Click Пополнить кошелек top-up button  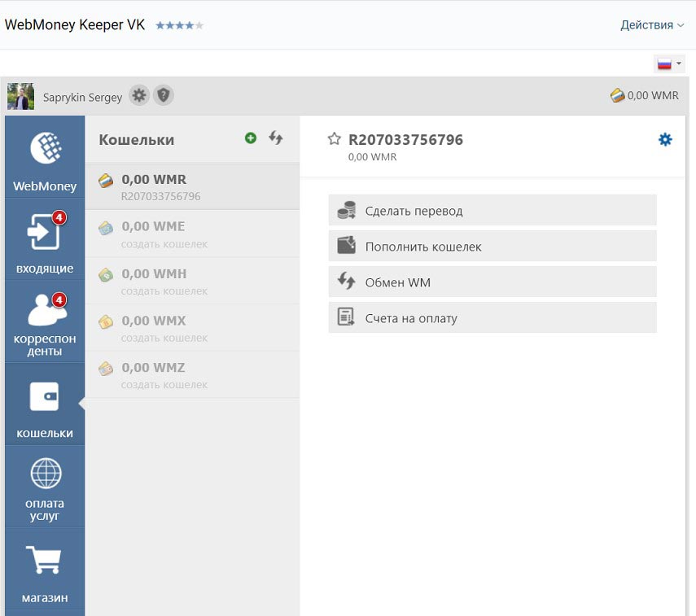(x=492, y=246)
